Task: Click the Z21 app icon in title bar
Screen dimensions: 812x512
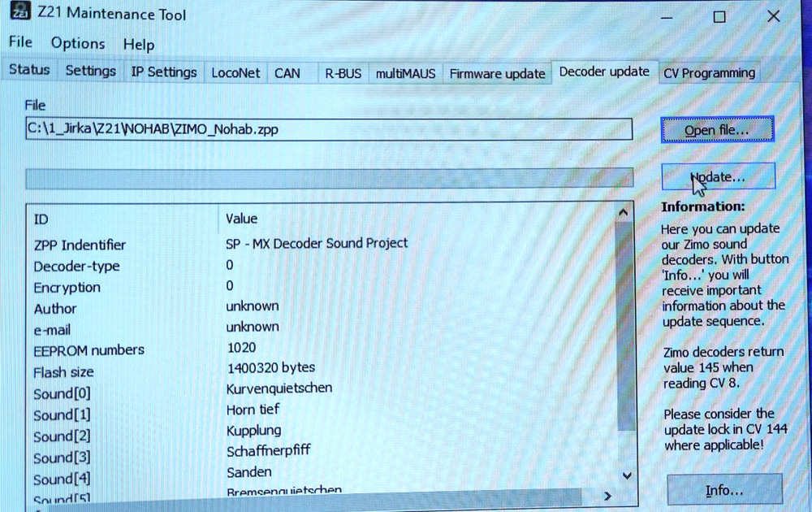Action: (19, 13)
